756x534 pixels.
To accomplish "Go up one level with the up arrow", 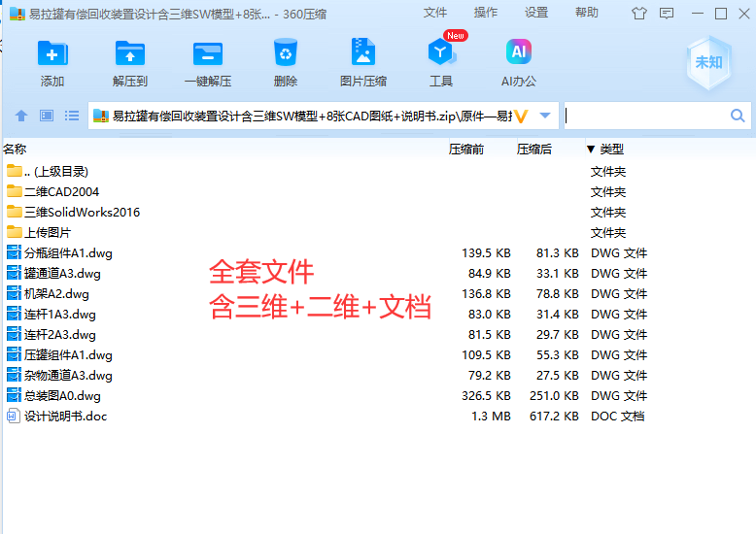I will coord(21,116).
